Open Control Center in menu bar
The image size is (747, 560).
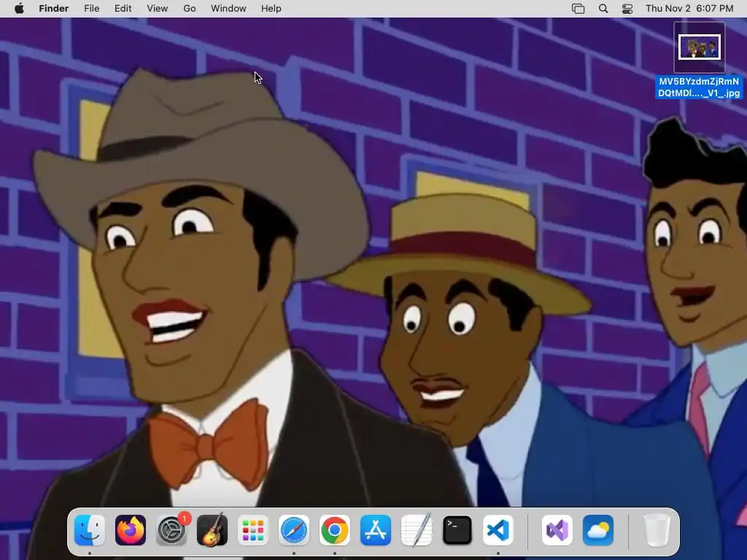tap(627, 9)
